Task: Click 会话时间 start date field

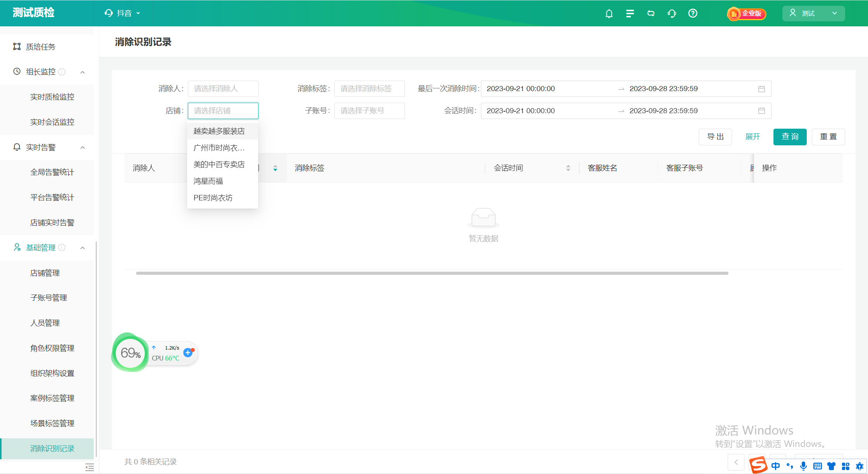Action: point(521,111)
